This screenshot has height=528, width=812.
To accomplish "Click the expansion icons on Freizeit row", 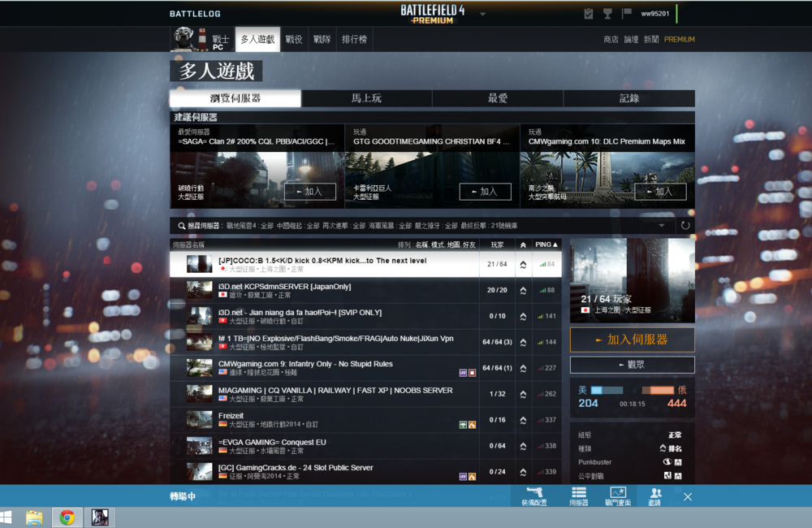I will coord(468,425).
